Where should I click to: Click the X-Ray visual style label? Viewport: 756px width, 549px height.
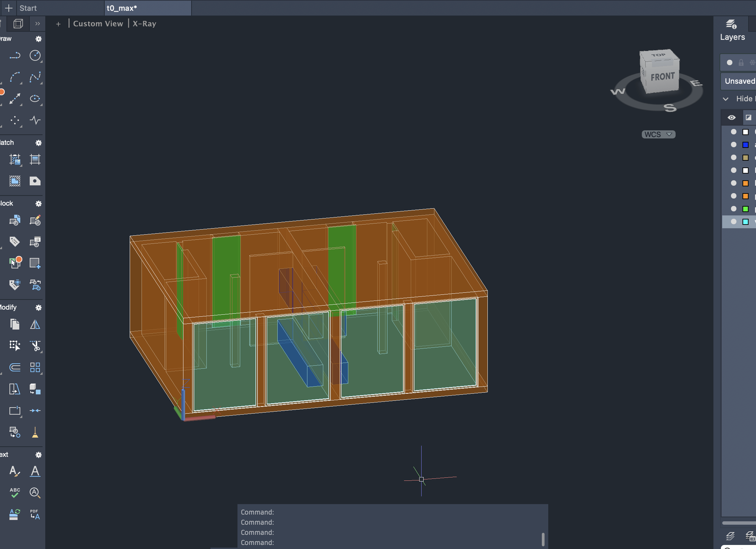[x=144, y=24]
